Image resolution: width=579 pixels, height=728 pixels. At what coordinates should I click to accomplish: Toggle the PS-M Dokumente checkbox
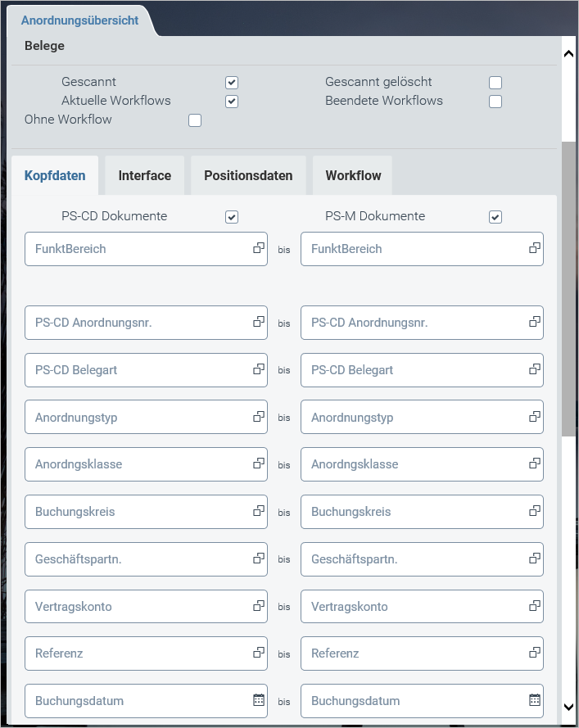coord(495,217)
